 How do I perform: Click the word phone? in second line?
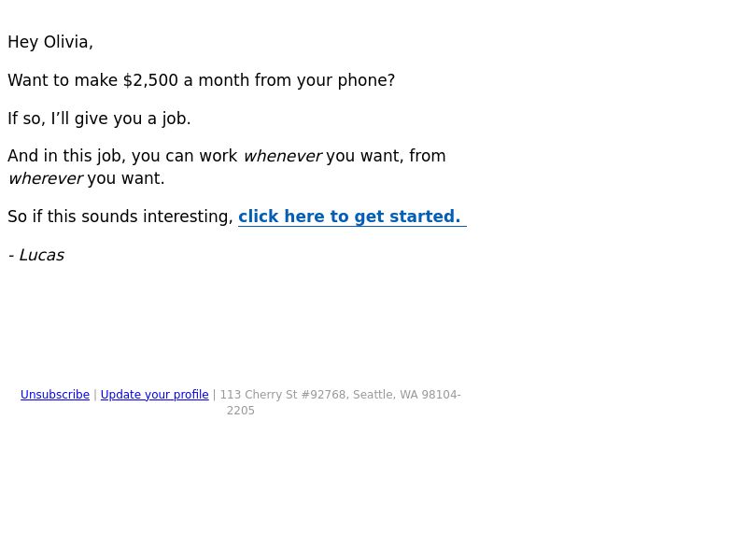[x=366, y=80]
